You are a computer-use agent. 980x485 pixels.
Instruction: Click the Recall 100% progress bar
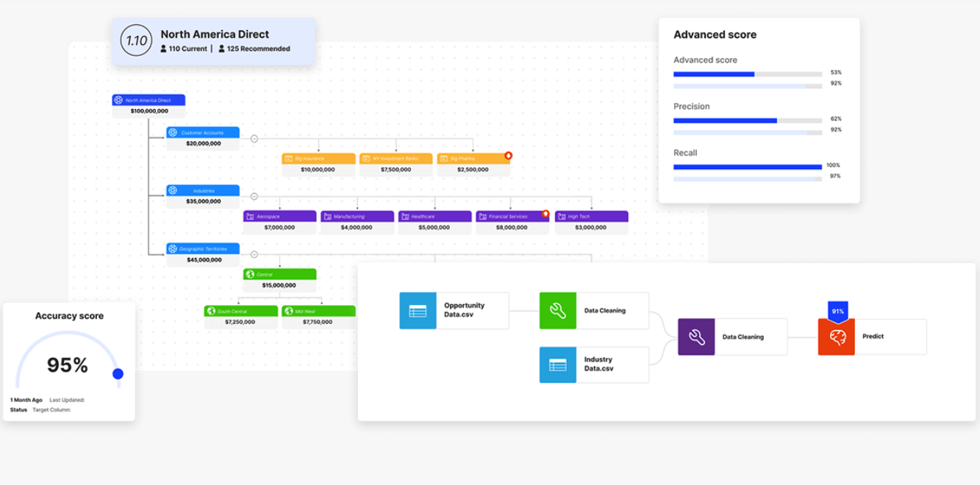(747, 167)
